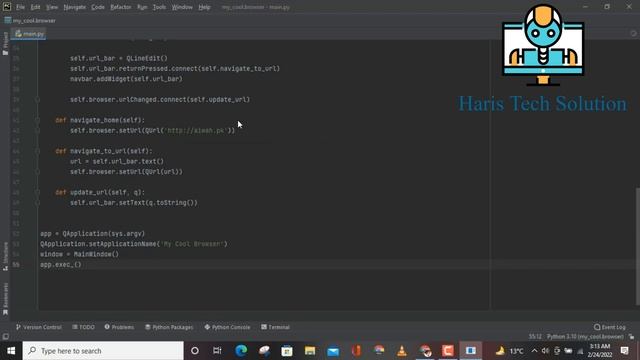Image resolution: width=640 pixels, height=360 pixels.
Task: Open the Problems tool window
Action: (x=119, y=327)
